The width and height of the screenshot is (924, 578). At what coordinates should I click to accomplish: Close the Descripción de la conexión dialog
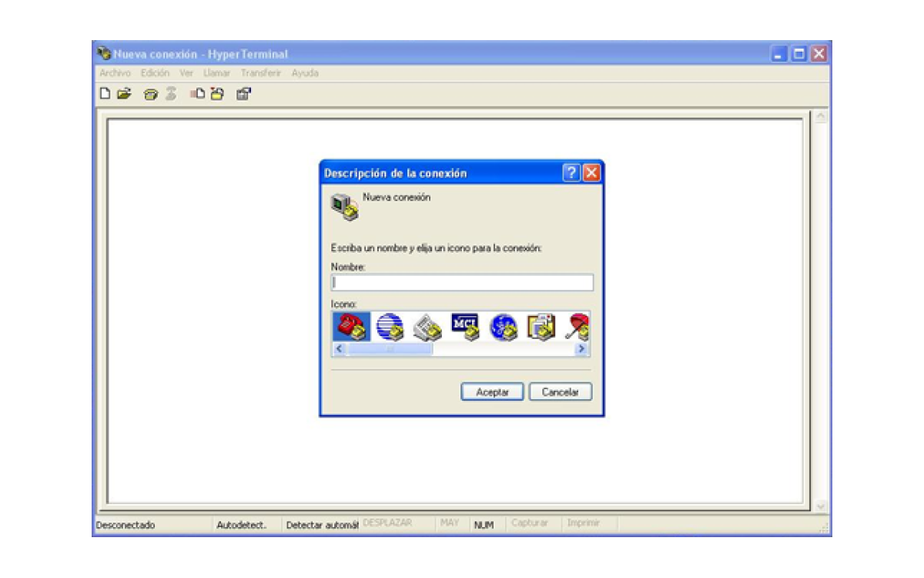click(x=591, y=173)
